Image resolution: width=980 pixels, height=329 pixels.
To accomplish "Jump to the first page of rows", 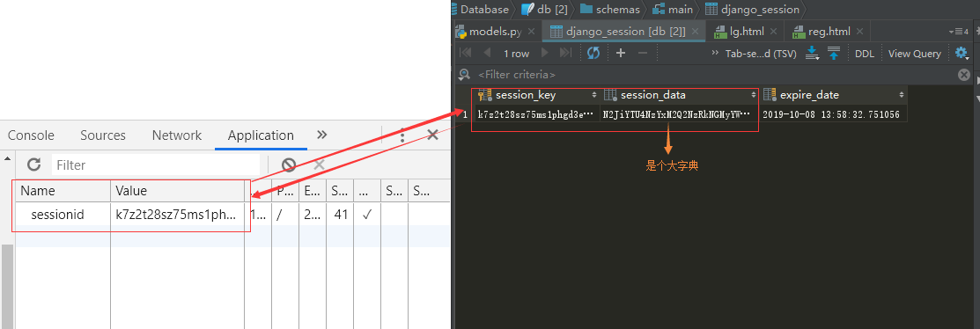I will coord(466,53).
